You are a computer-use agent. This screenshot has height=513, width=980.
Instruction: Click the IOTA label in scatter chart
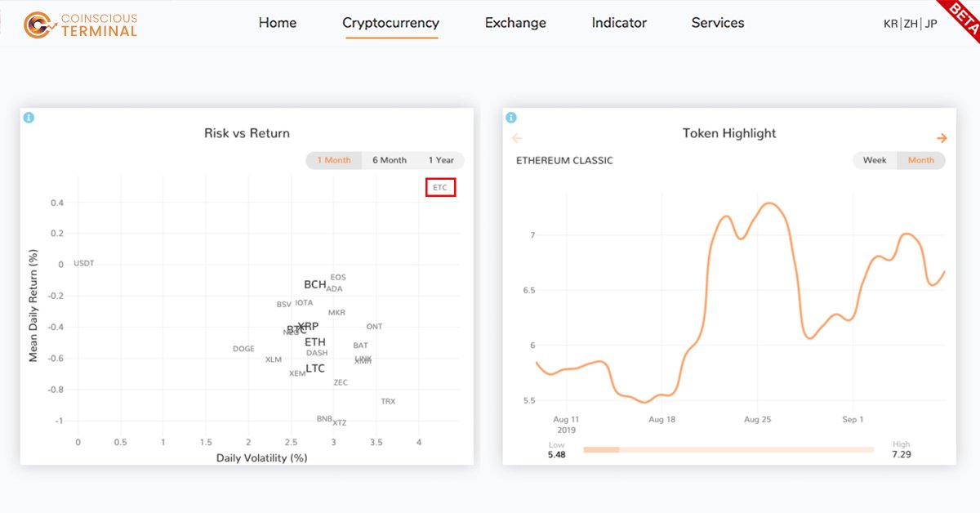click(304, 303)
